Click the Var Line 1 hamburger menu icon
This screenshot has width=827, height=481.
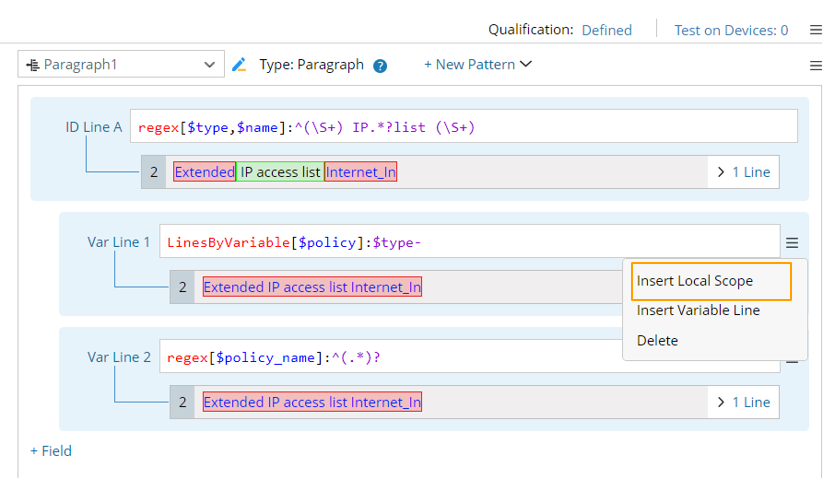(x=792, y=242)
